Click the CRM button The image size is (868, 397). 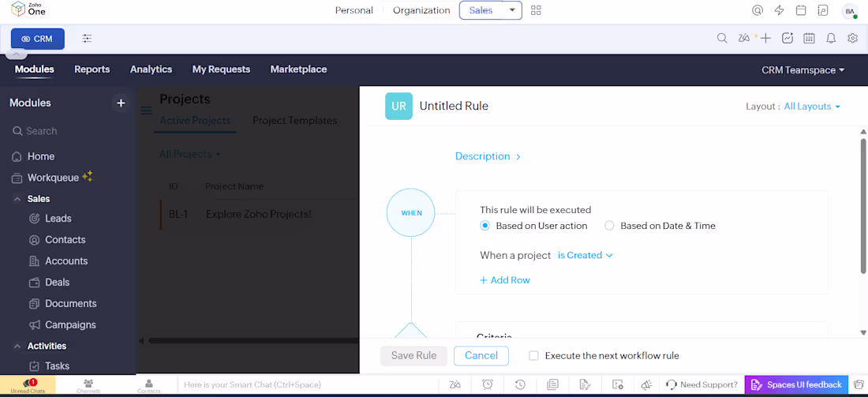tap(38, 39)
